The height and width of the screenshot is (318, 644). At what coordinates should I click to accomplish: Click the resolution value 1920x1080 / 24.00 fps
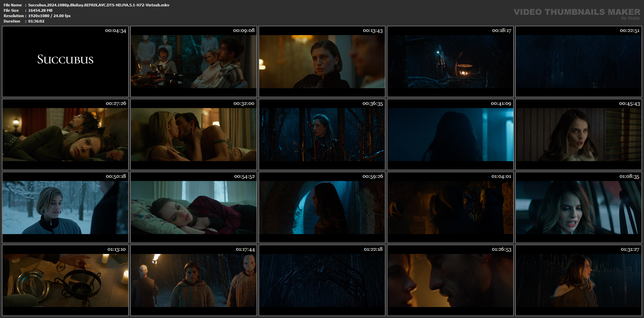pos(49,16)
